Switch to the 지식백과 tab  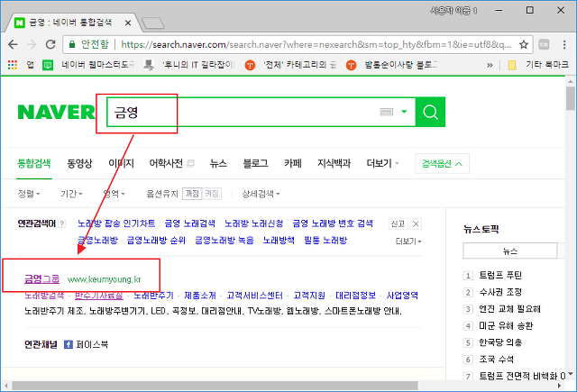coord(334,163)
